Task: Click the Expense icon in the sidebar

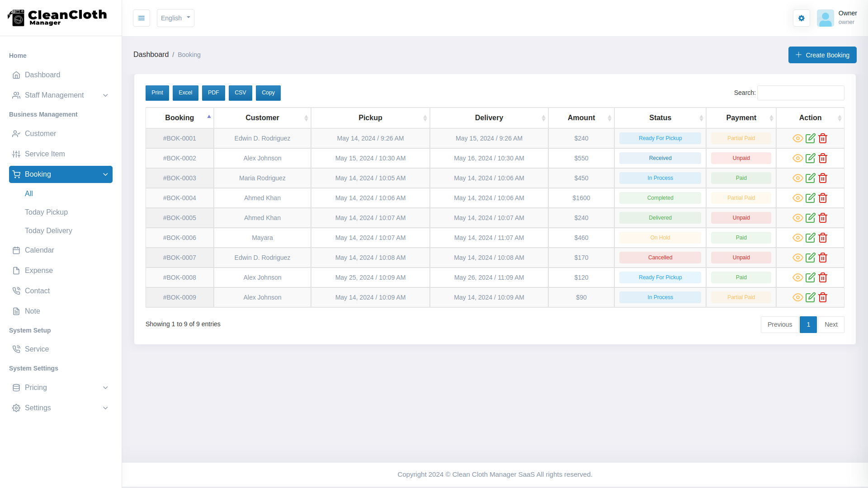Action: (x=17, y=270)
